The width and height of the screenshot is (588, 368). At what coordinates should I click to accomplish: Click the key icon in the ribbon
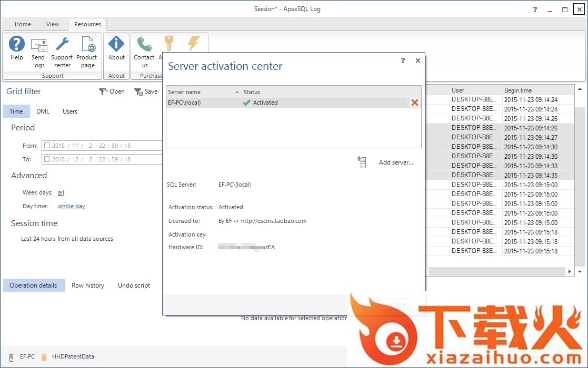169,43
